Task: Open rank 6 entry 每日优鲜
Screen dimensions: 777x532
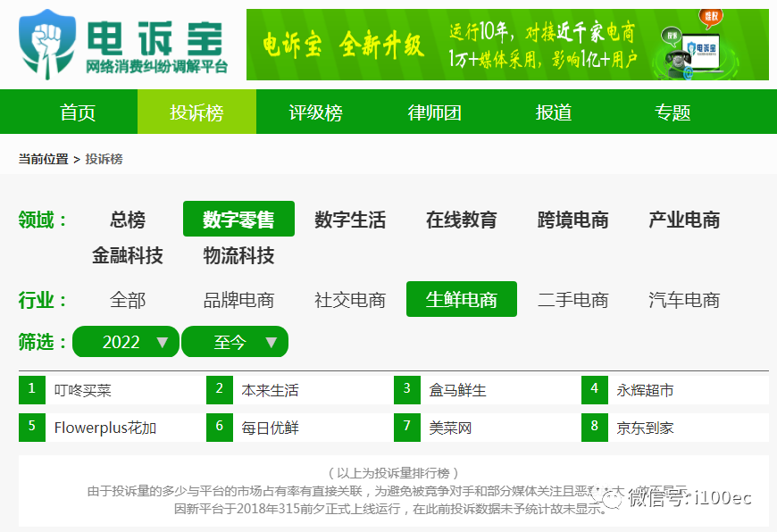Action: click(270, 428)
